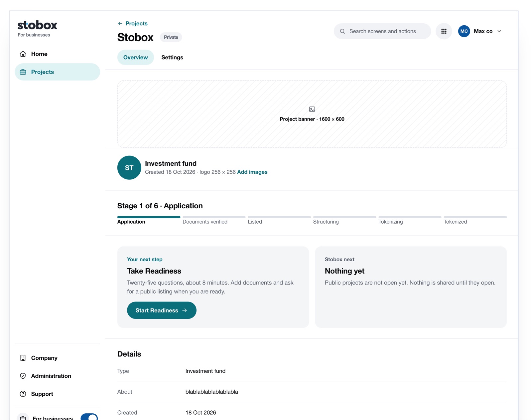
Task: Open the apps grid icon button
Action: tap(444, 31)
